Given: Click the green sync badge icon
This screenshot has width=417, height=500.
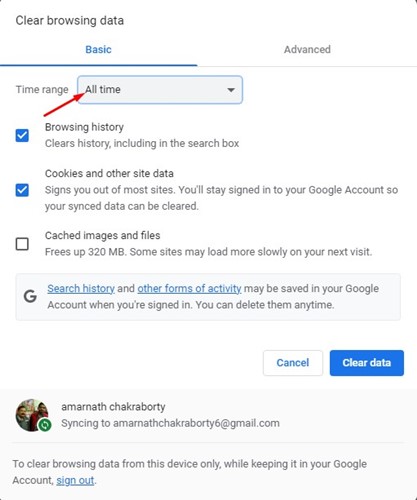Looking at the screenshot, I should [x=45, y=425].
